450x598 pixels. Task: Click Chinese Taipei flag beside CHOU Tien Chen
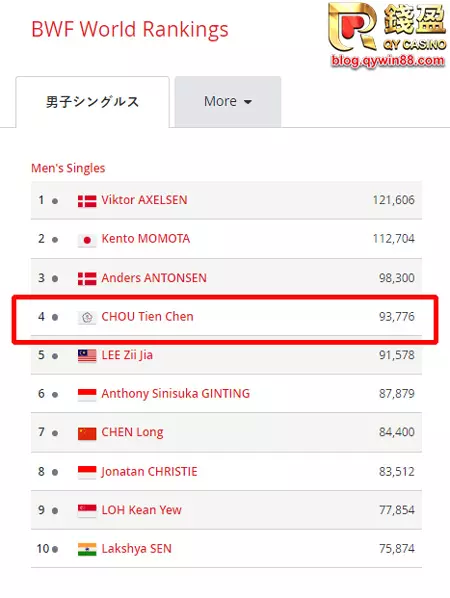[x=87, y=317]
